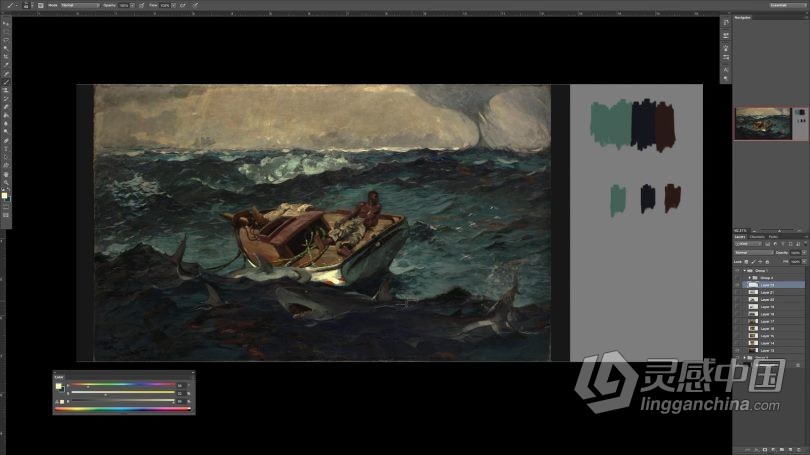Viewport: 810px width, 455px height.
Task: Click the layer Fill value field
Action: [x=796, y=262]
